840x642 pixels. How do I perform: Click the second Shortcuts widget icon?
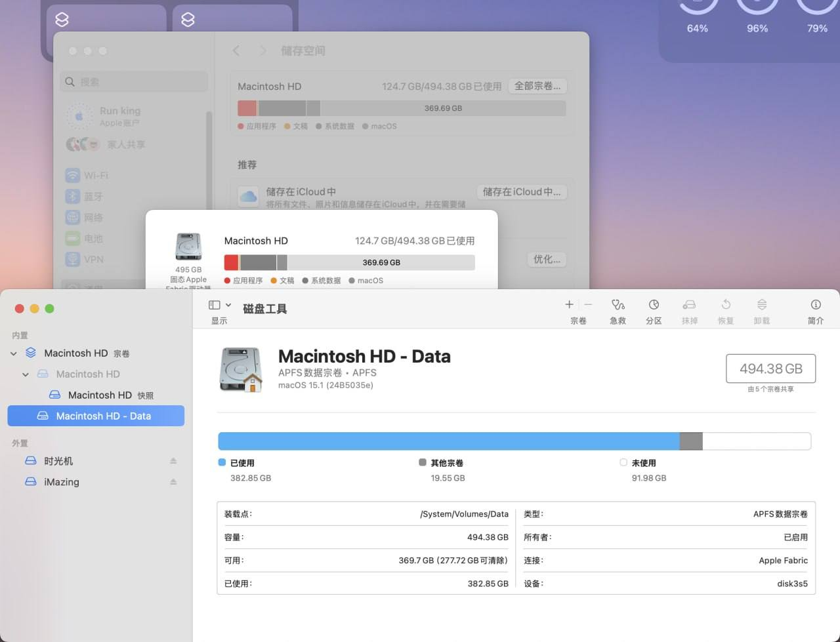[x=188, y=20]
